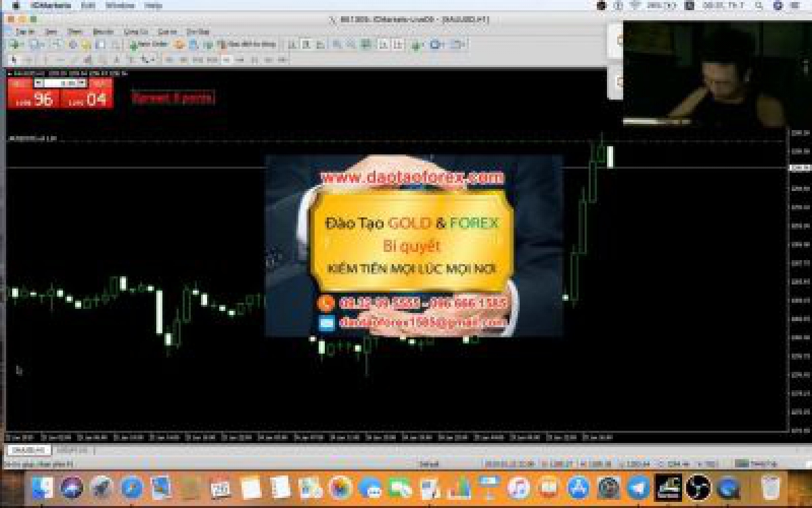The height and width of the screenshot is (508, 812).
Task: Select the cursor arrow tool
Action: pos(15,60)
